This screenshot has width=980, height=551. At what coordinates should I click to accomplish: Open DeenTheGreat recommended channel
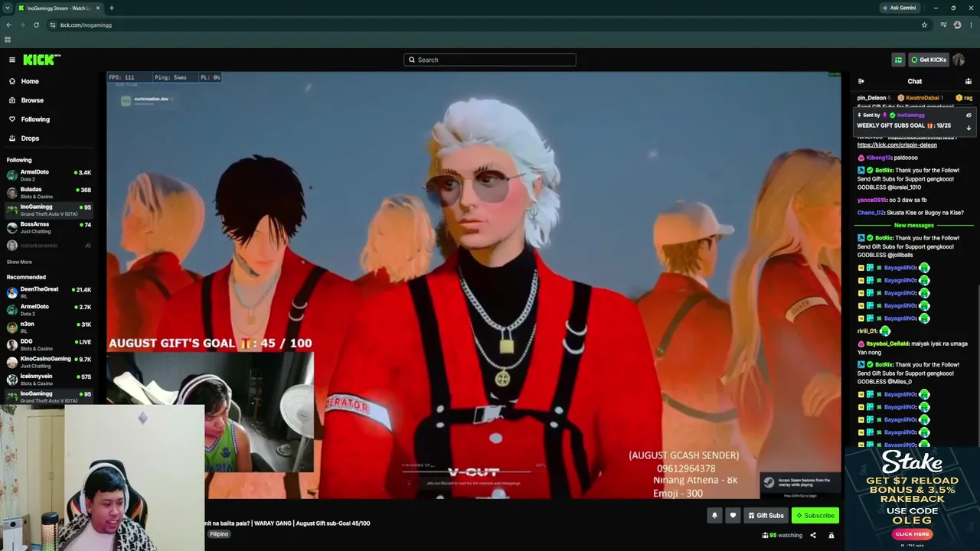pos(47,292)
